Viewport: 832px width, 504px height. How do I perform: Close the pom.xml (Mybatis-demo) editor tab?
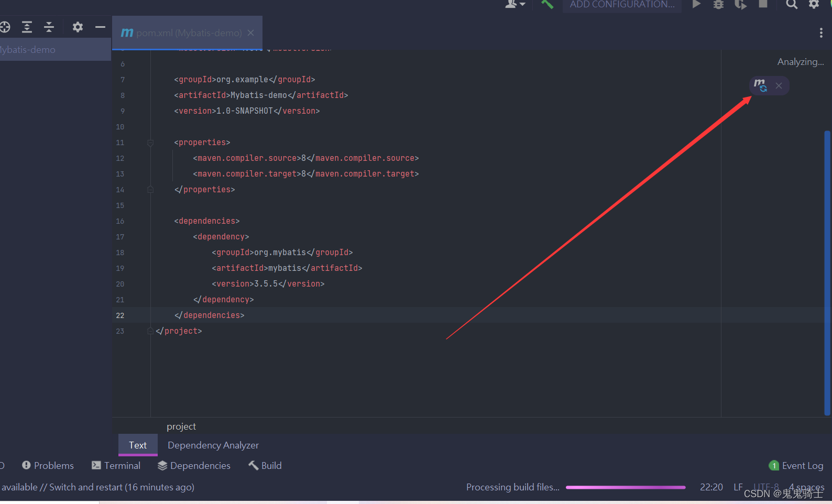click(251, 32)
